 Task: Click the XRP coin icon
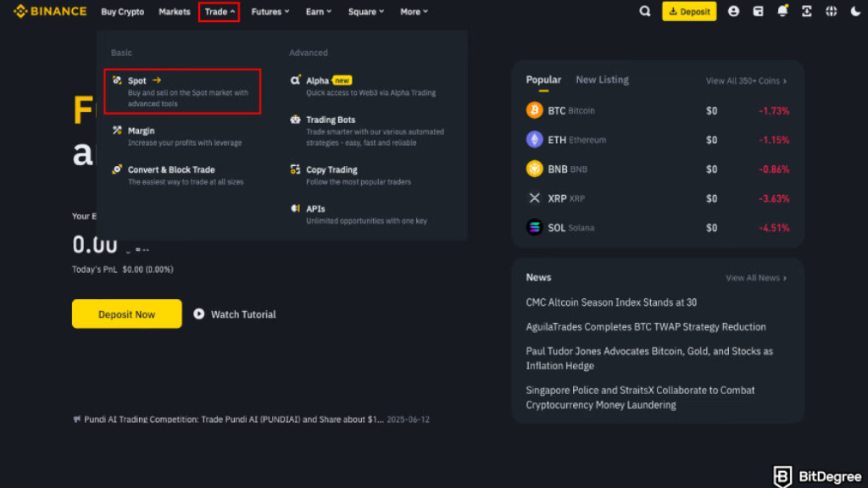(x=534, y=198)
